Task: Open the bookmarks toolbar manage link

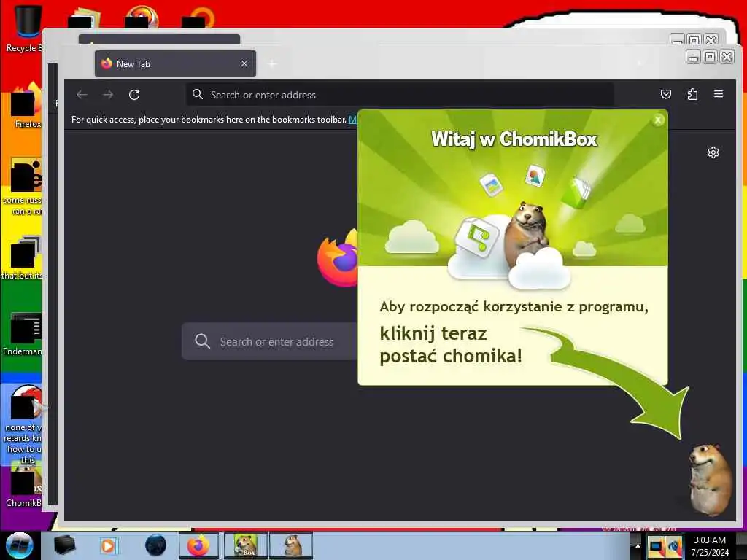Action: (352, 120)
